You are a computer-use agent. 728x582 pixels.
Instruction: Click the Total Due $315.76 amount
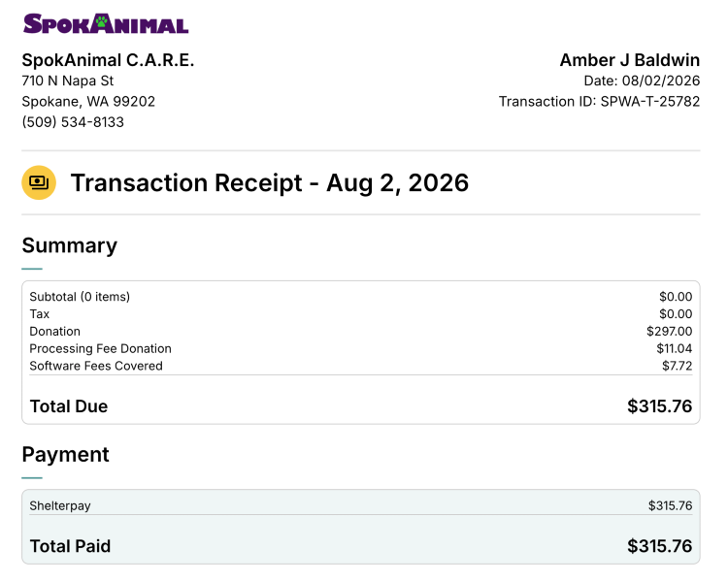click(659, 406)
